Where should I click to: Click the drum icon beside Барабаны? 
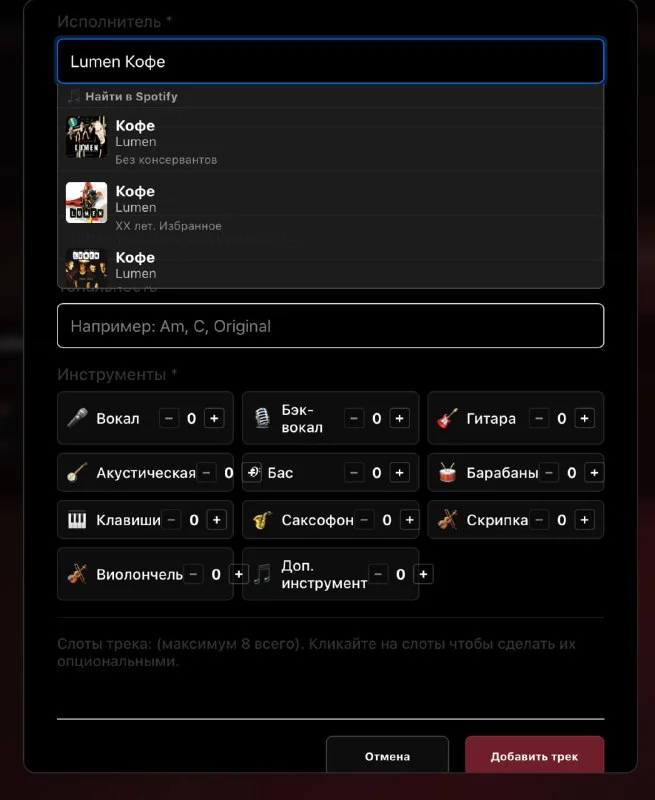click(x=447, y=473)
